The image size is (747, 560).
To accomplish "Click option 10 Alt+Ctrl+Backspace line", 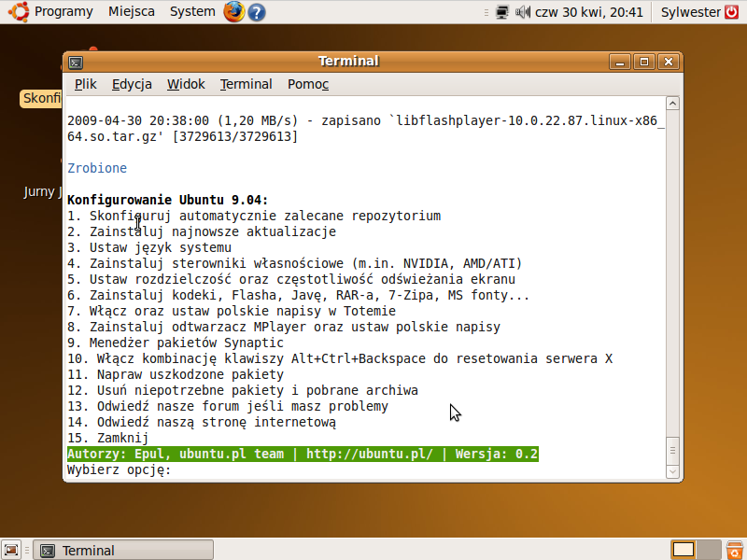I will [340, 358].
